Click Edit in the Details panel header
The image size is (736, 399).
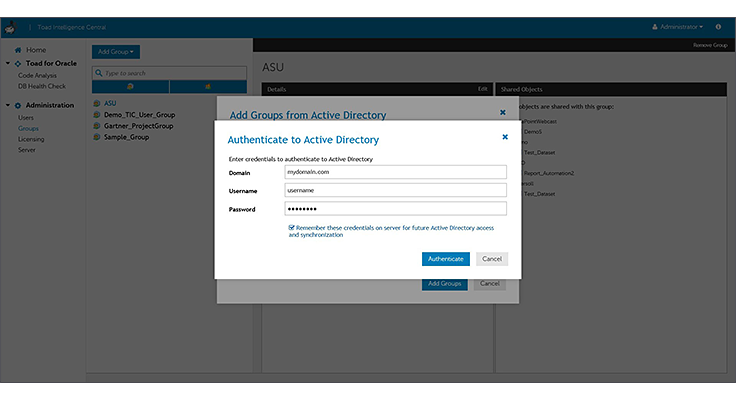(483, 89)
